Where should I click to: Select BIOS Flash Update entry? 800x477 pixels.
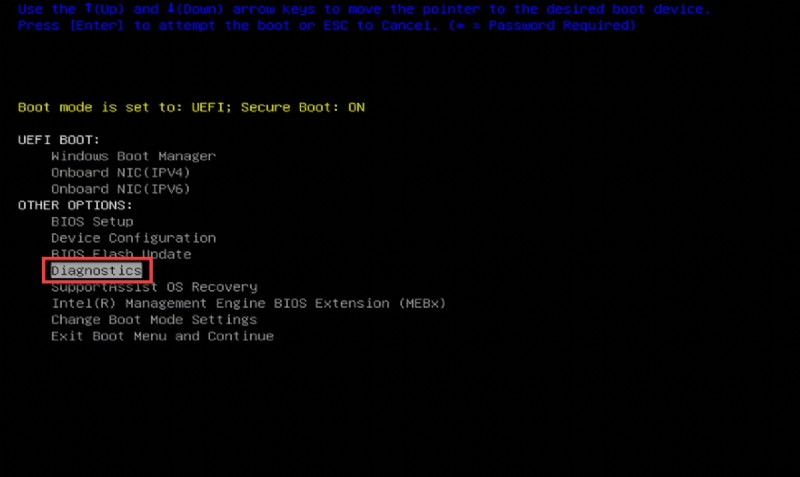tap(121, 254)
